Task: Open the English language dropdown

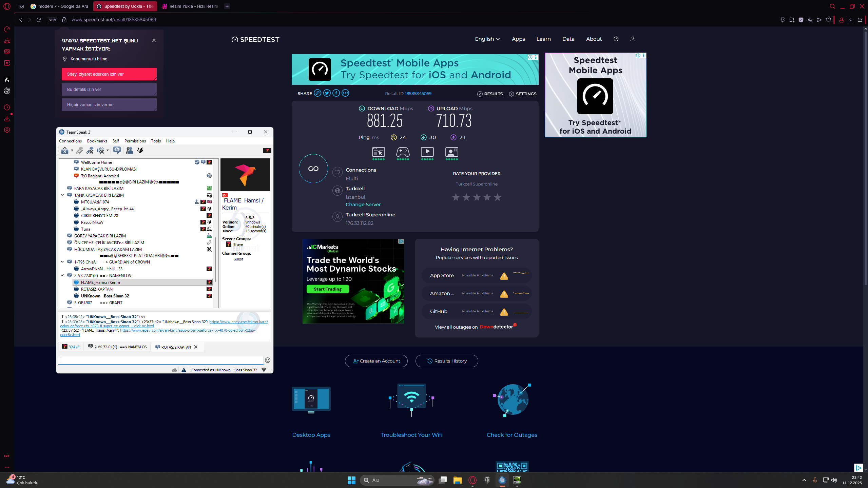Action: pyautogui.click(x=487, y=39)
